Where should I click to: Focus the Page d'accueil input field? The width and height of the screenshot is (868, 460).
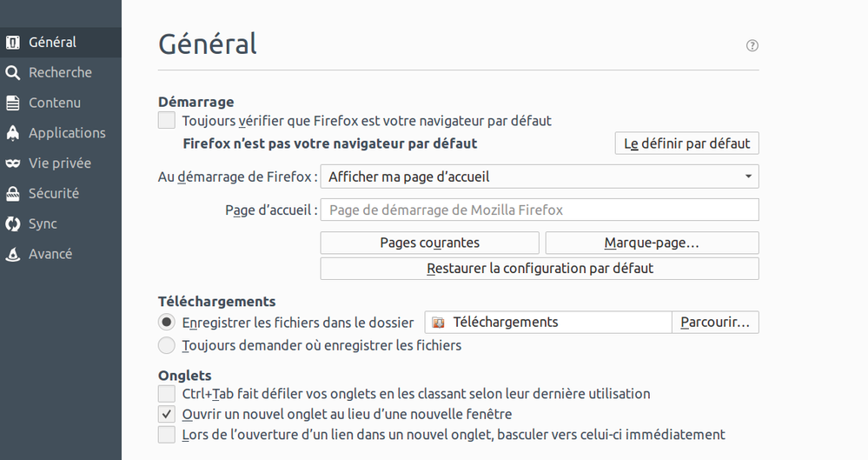[540, 210]
